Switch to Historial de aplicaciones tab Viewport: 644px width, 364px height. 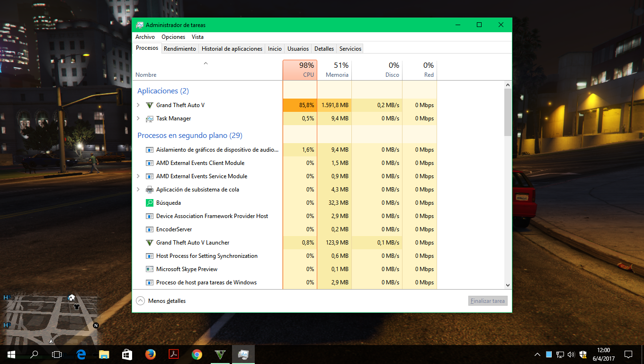pos(232,49)
